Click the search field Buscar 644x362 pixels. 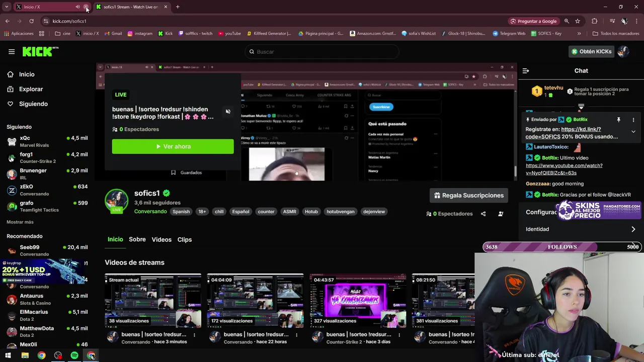click(x=322, y=52)
